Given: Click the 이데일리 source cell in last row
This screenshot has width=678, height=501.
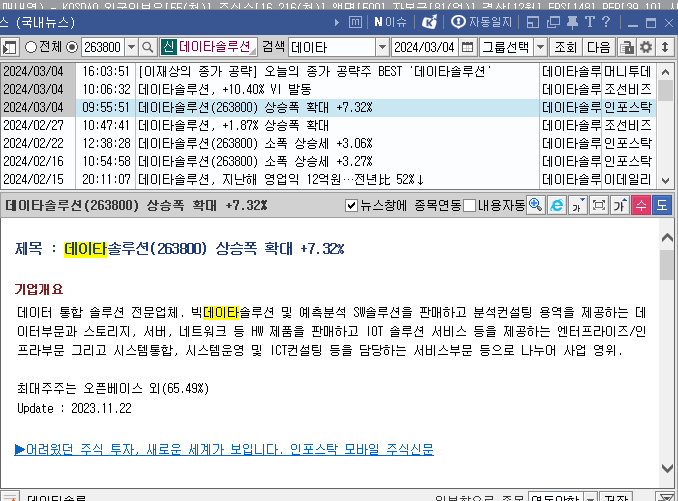Looking at the screenshot, I should (x=627, y=179).
